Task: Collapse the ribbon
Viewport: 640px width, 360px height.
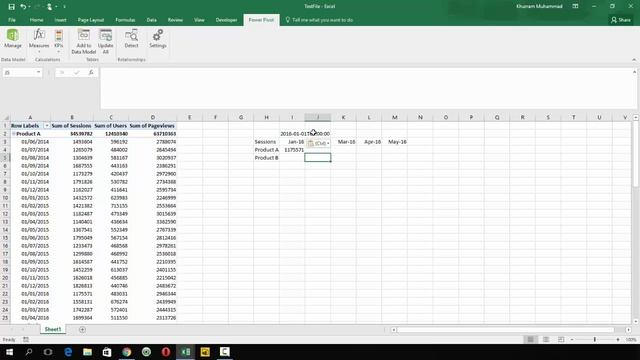Action: (x=634, y=60)
